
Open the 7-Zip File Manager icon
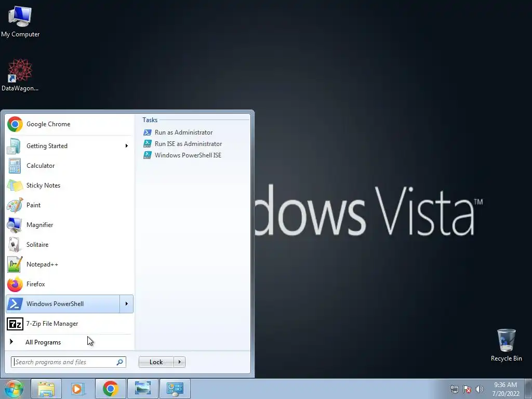pos(15,324)
